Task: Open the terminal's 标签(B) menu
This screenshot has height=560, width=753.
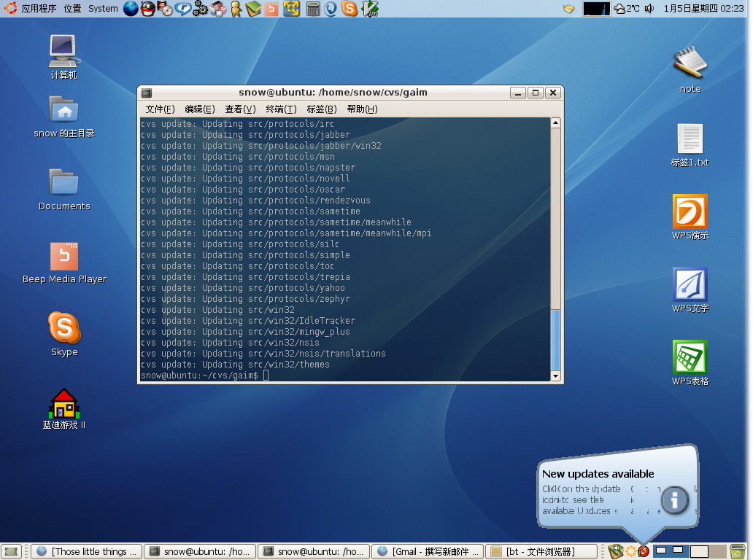Action: 322,109
